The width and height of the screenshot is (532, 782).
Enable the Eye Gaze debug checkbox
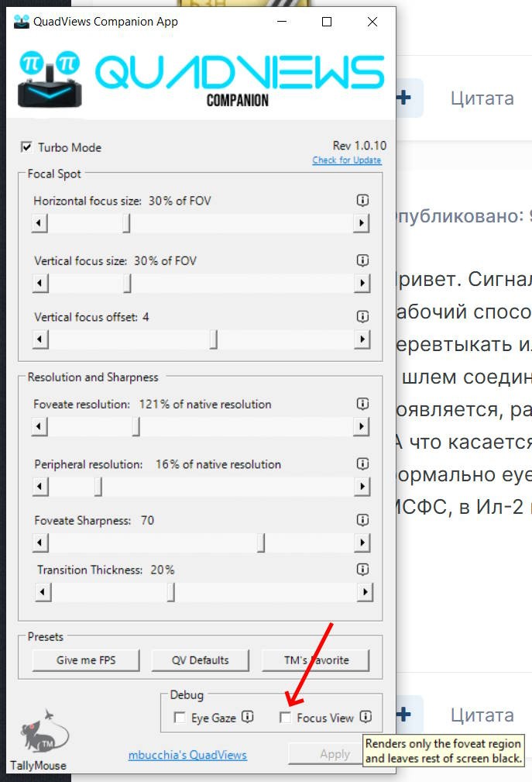[x=180, y=717]
